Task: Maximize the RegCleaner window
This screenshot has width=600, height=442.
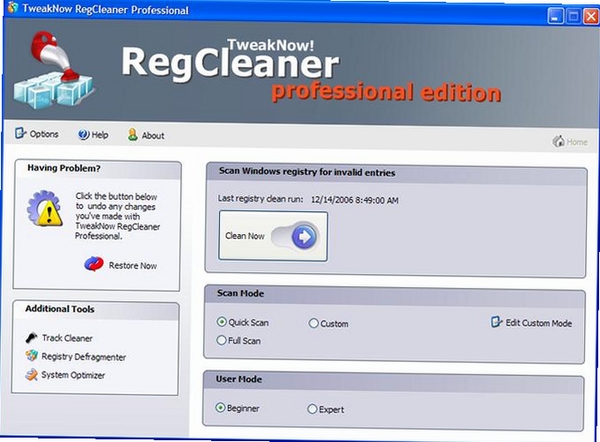Action: tap(573, 16)
